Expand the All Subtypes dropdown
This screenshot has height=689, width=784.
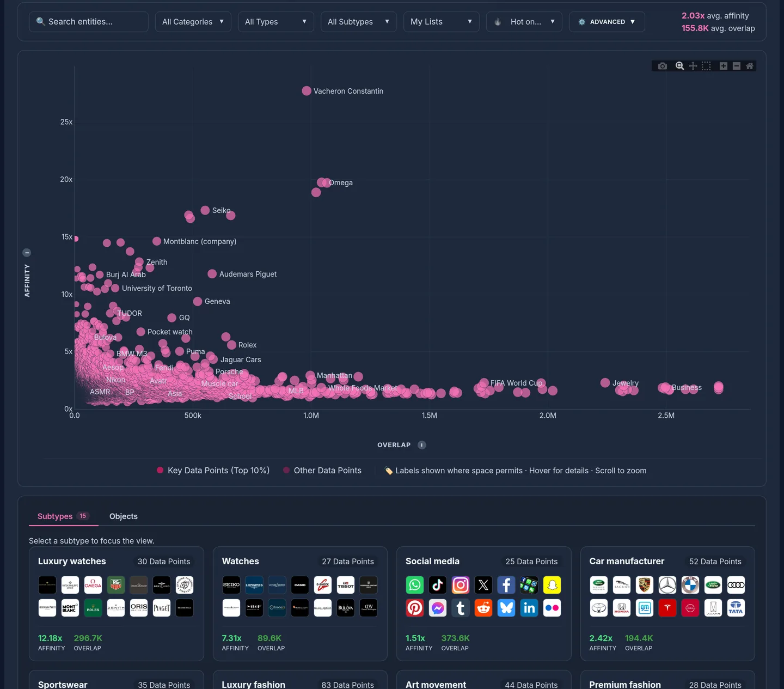(x=359, y=22)
